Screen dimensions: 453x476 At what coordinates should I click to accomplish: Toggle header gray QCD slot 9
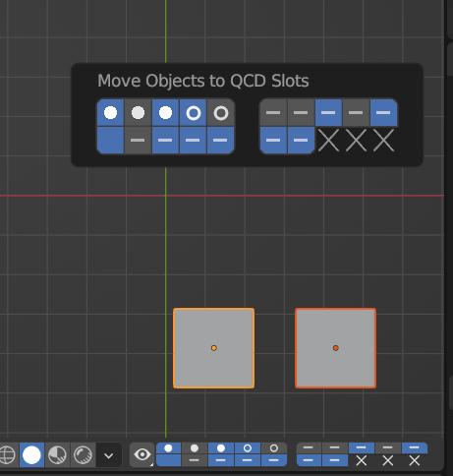click(388, 447)
